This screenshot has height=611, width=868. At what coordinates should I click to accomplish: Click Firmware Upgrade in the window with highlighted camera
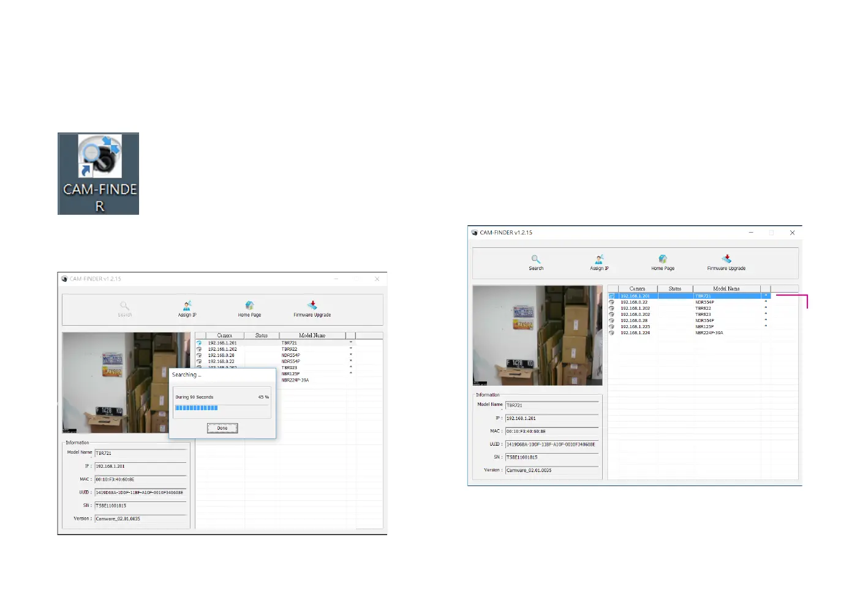tap(726, 261)
